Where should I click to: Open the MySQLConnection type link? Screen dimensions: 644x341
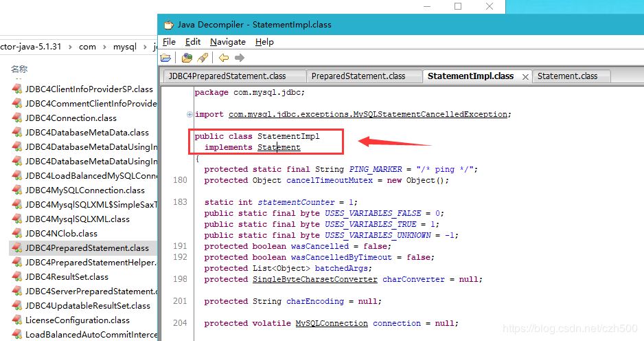(x=332, y=323)
